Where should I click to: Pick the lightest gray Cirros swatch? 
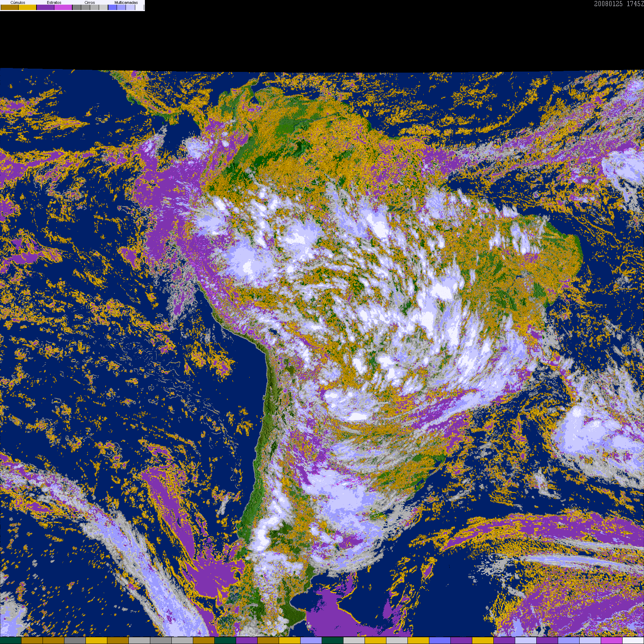coord(103,8)
